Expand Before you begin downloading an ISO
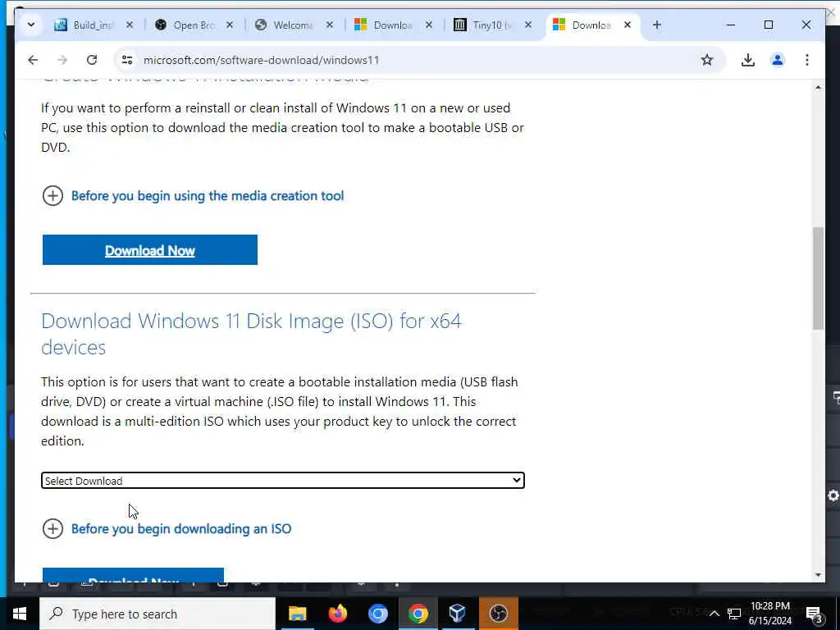Screen dimensions: 840x630 pyautogui.click(x=52, y=529)
